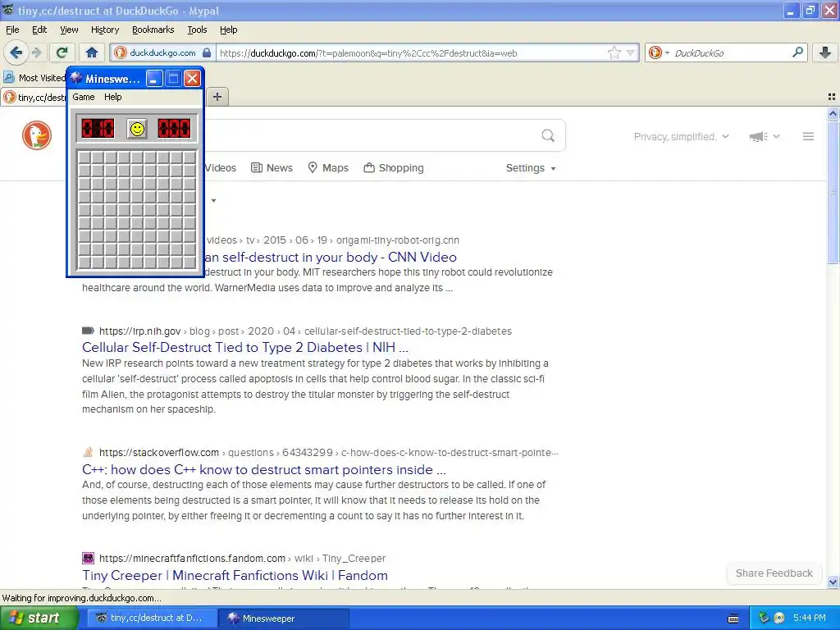Click the taskbar clock showing 5:44 PM
Image resolution: width=840 pixels, height=630 pixels.
pyautogui.click(x=810, y=618)
